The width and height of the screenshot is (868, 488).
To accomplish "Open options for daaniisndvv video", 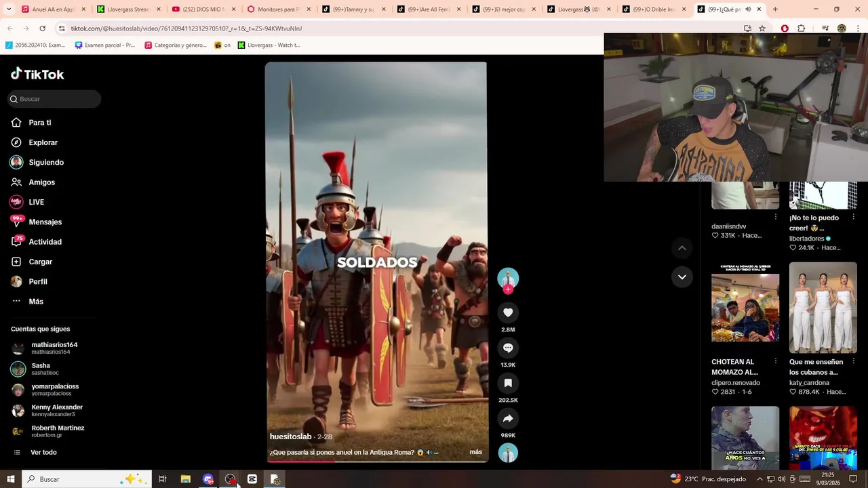I will pos(776,217).
